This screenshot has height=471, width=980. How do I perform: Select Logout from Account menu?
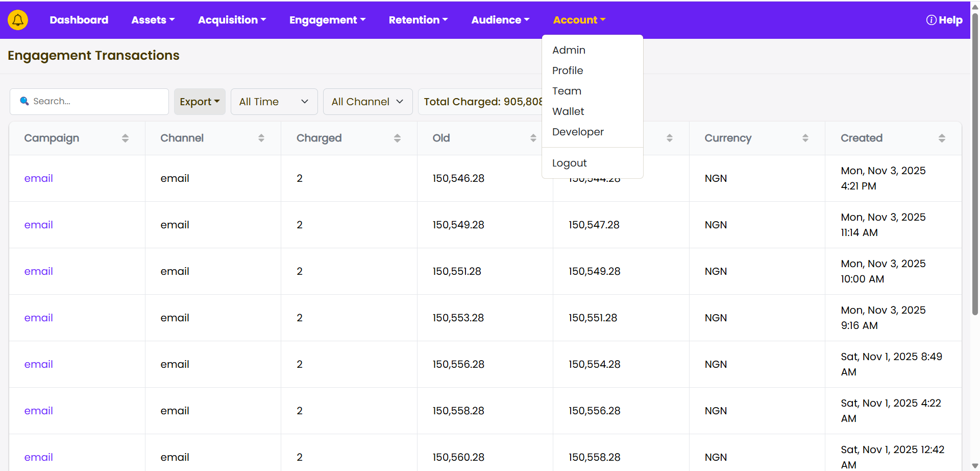point(569,163)
